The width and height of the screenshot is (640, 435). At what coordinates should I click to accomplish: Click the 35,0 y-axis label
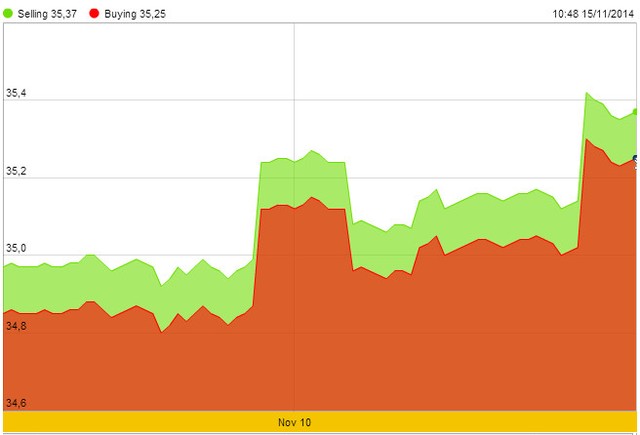(x=16, y=249)
